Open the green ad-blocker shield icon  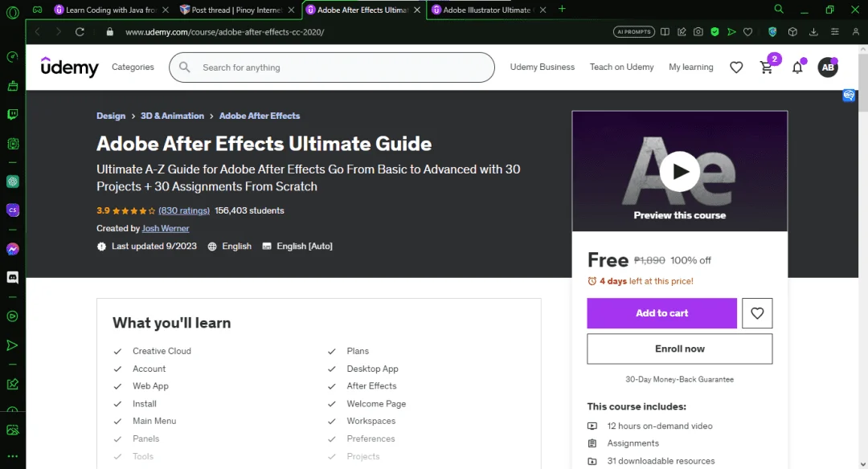click(x=714, y=32)
